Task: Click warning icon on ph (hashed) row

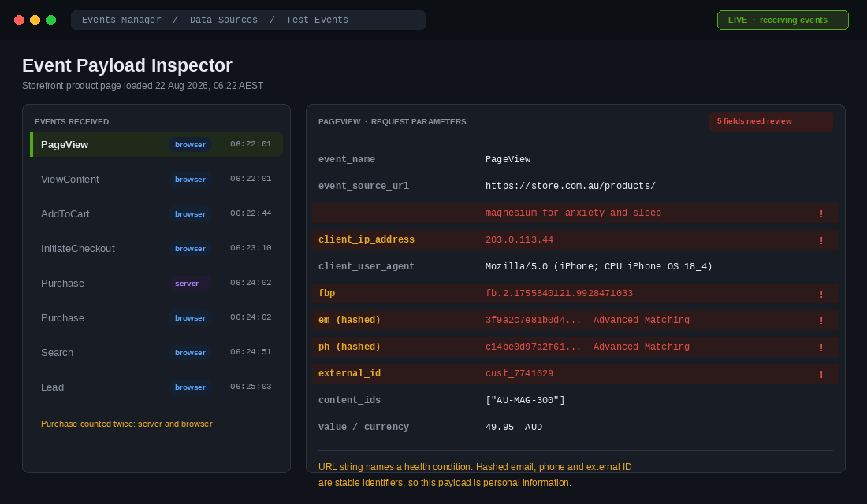Action: [821, 347]
